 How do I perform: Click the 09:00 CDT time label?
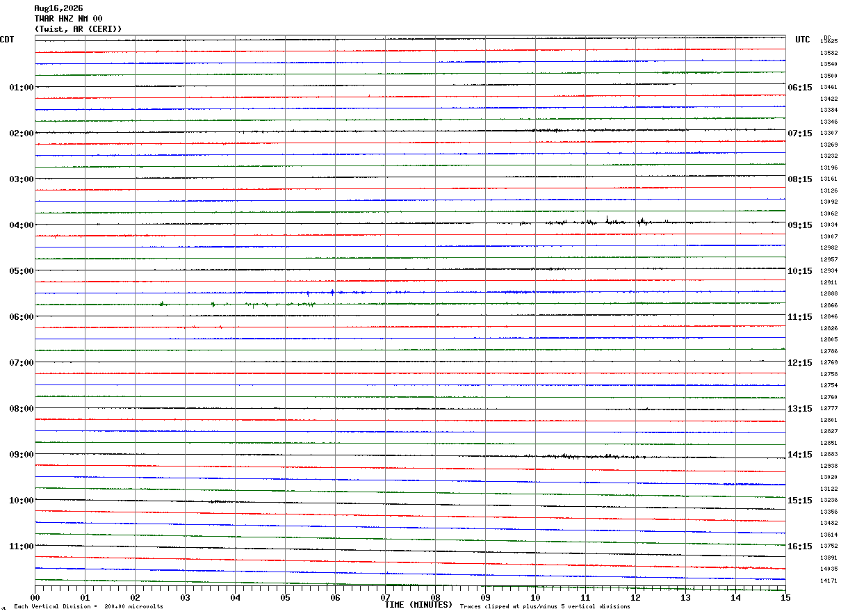click(x=22, y=455)
